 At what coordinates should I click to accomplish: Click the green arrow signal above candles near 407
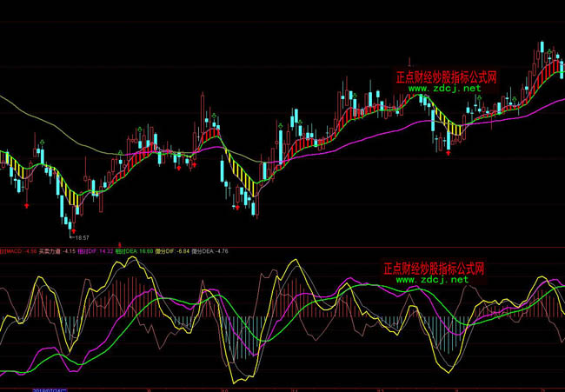354,94
